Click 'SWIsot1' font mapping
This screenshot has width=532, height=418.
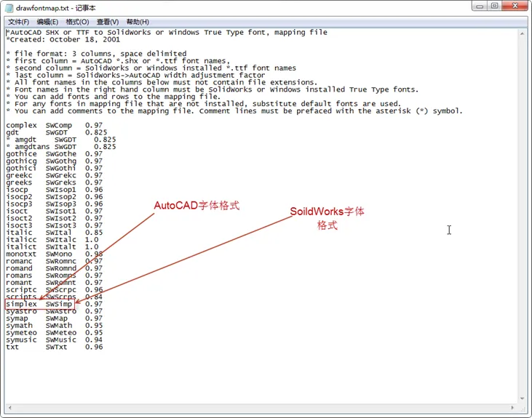tap(61, 211)
